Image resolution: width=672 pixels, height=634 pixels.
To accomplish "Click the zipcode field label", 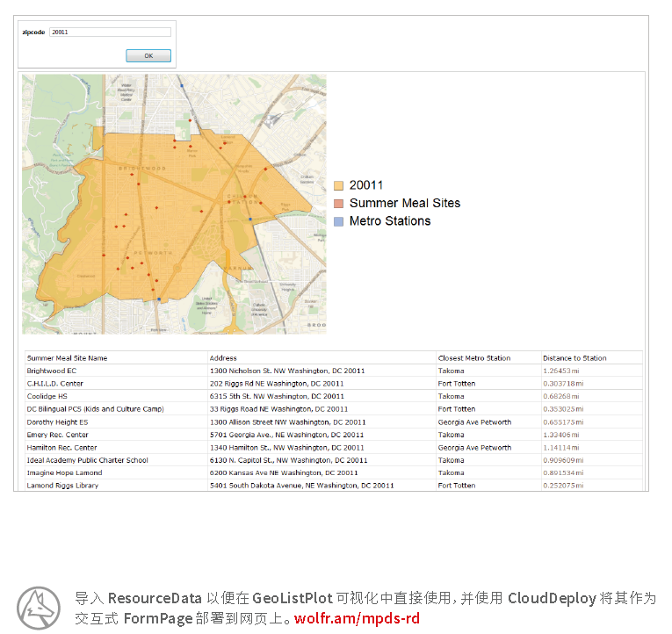I will click(x=34, y=32).
